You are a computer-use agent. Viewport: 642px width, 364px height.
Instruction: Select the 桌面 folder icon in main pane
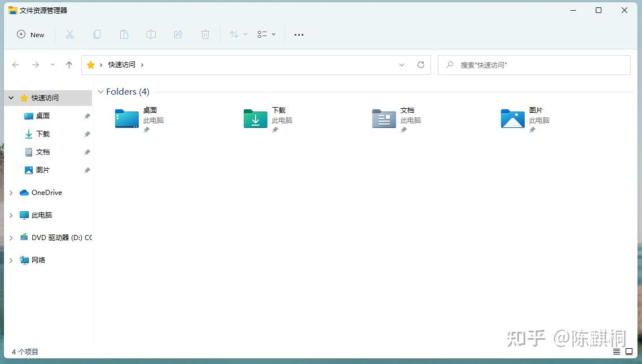click(x=126, y=118)
